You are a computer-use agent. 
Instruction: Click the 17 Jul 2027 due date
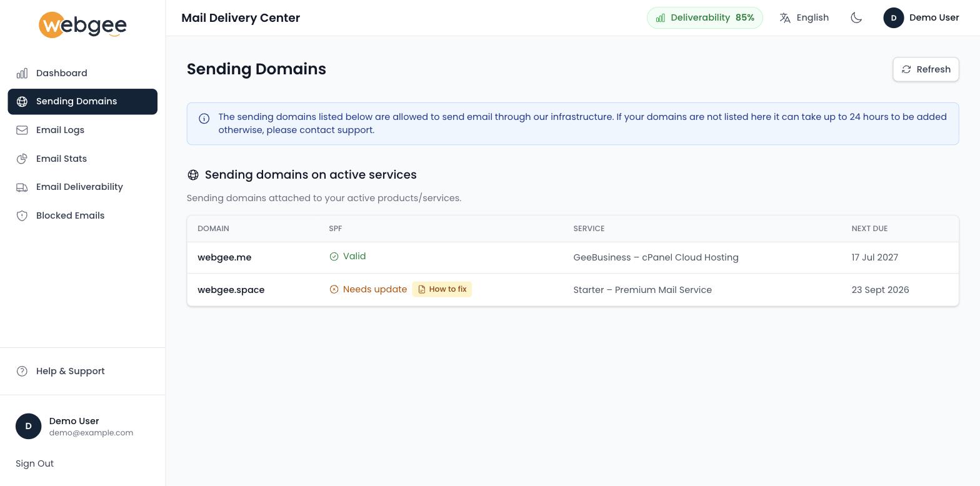pyautogui.click(x=874, y=257)
